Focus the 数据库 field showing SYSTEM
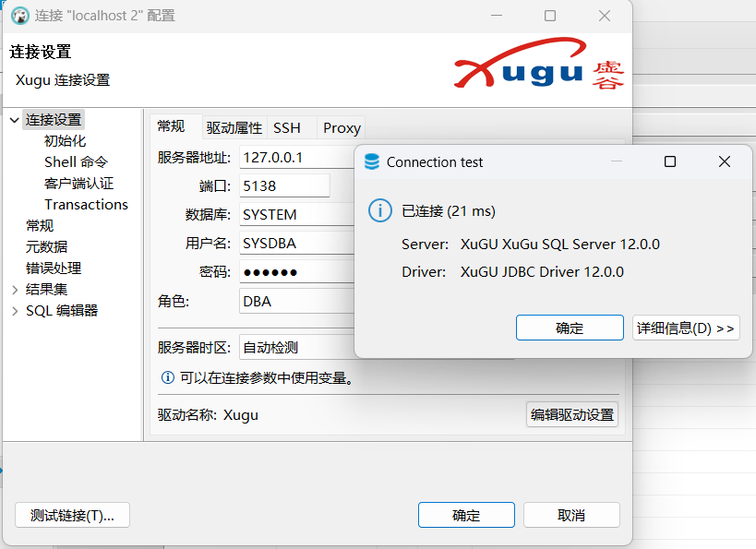756x549 pixels. click(296, 214)
